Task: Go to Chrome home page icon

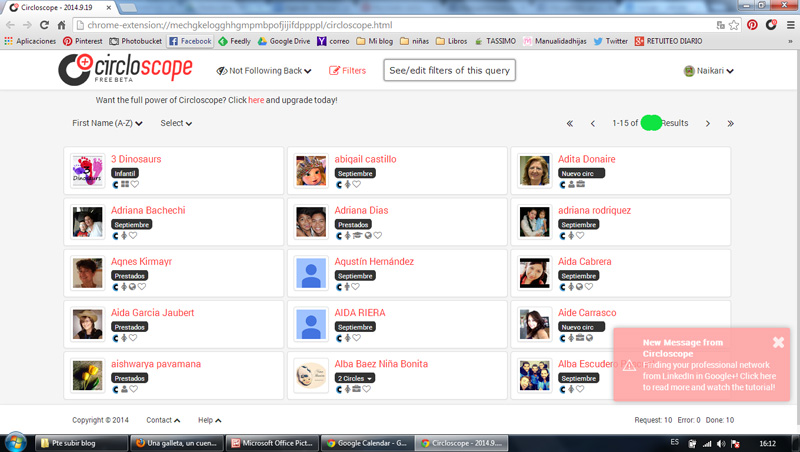Action: 61,25
